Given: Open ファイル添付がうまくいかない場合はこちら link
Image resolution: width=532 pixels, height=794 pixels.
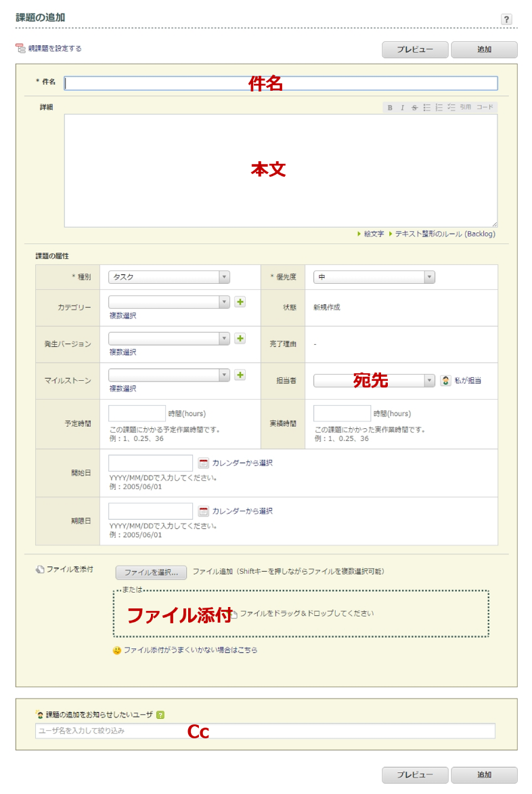Looking at the screenshot, I should tap(191, 650).
